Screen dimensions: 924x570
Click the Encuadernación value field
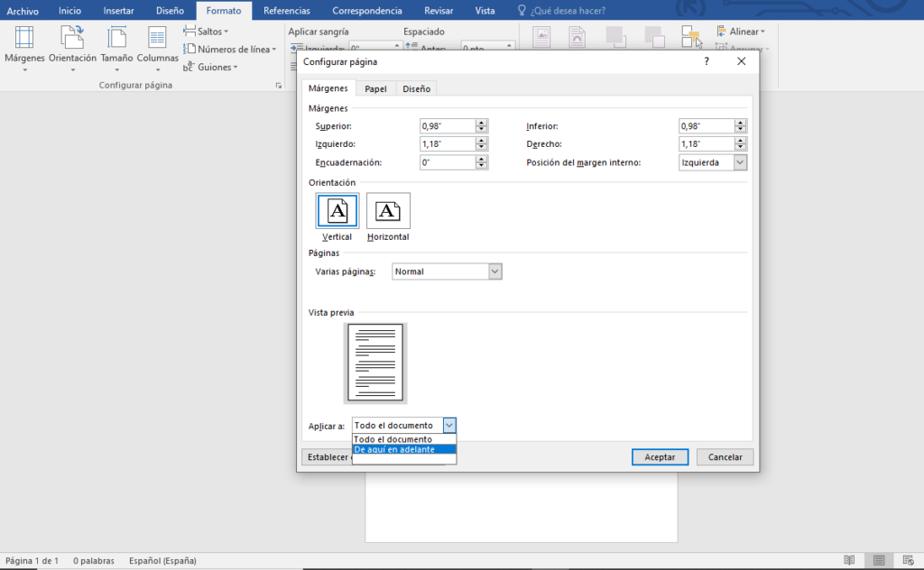(x=447, y=161)
